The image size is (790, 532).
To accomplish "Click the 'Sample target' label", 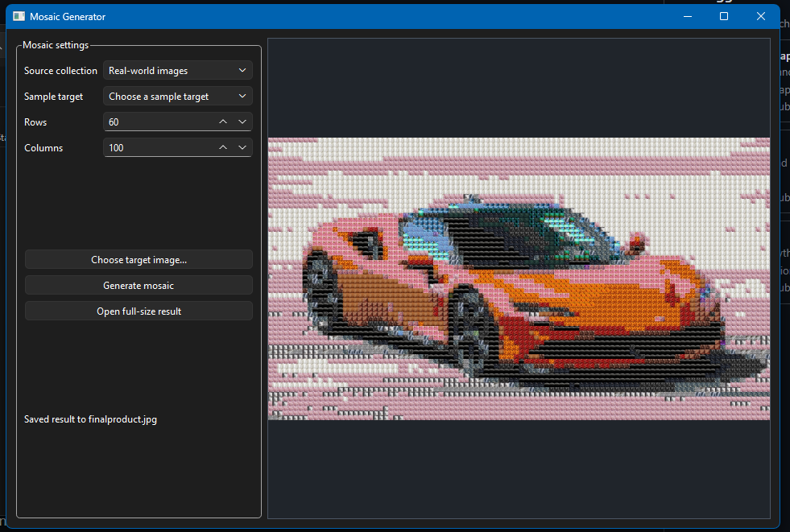I will tap(53, 96).
